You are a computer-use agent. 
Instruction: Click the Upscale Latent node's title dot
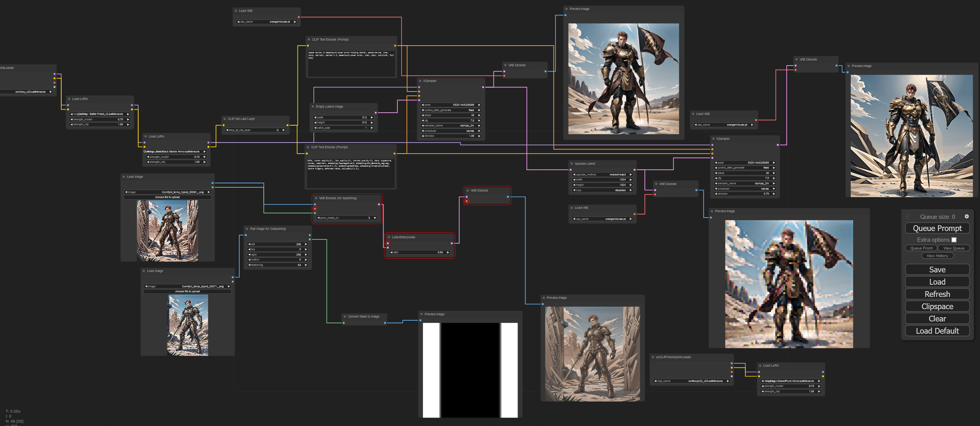click(572, 164)
